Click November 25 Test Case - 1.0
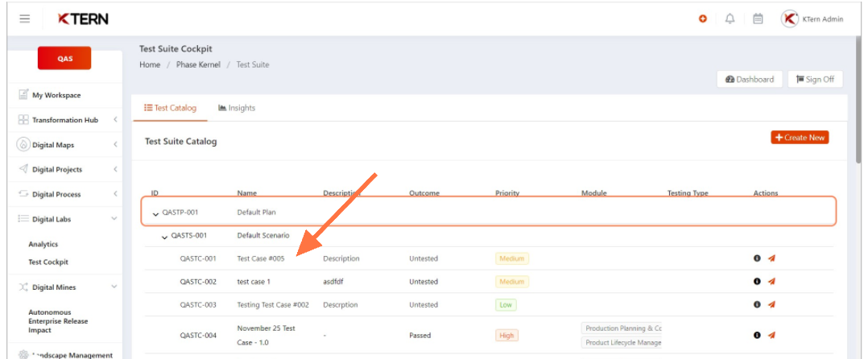This screenshot has width=868, height=359. click(x=267, y=335)
